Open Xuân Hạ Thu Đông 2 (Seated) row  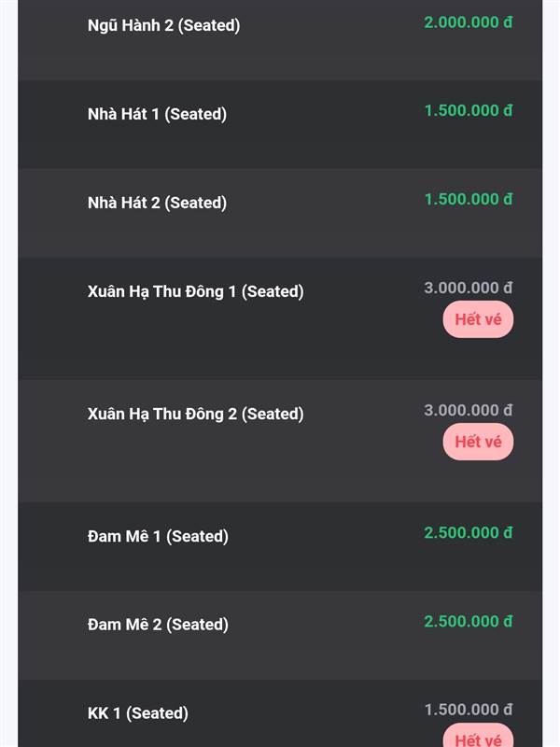click(x=280, y=441)
